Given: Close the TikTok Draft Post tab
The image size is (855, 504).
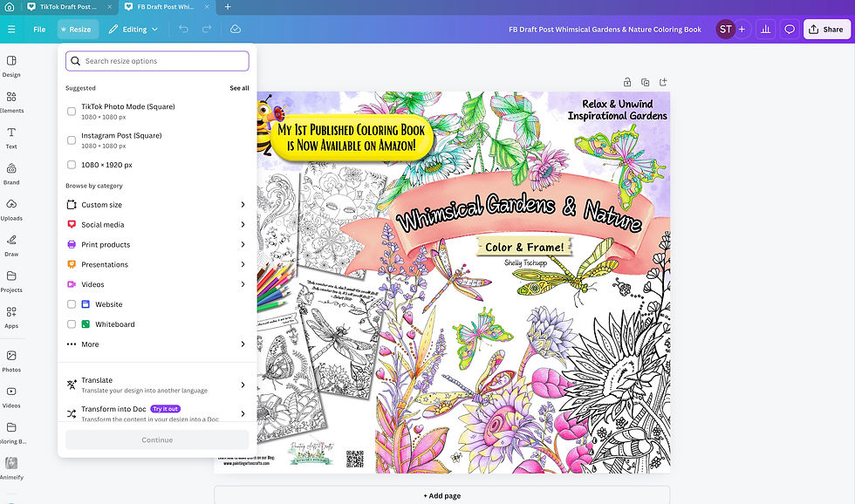Looking at the screenshot, I should tap(110, 6).
